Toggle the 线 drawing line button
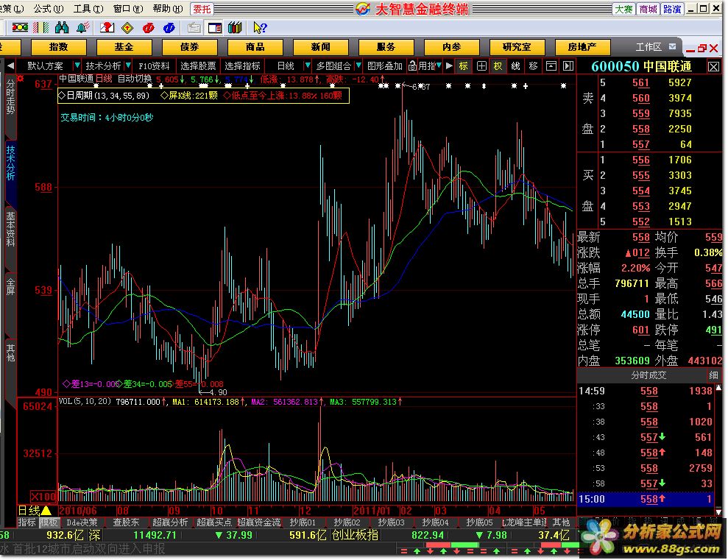Screen dimensions: 728x560 coord(515,66)
